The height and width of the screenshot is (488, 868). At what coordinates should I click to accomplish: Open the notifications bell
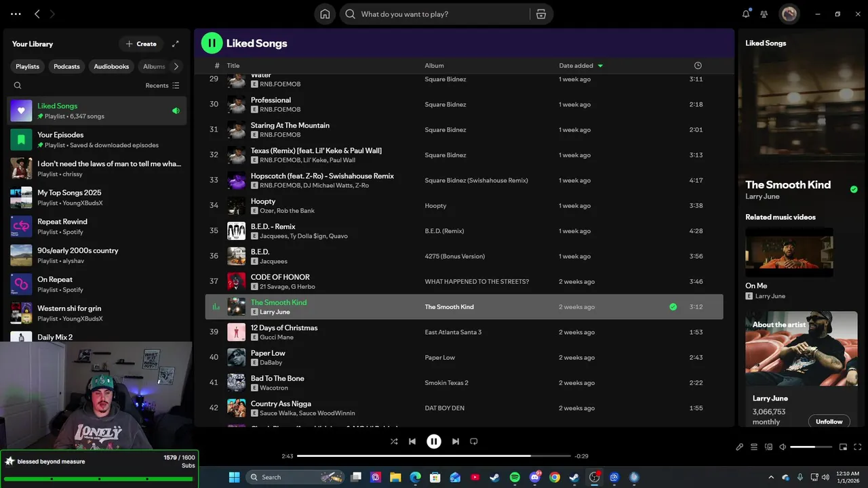[x=746, y=14]
